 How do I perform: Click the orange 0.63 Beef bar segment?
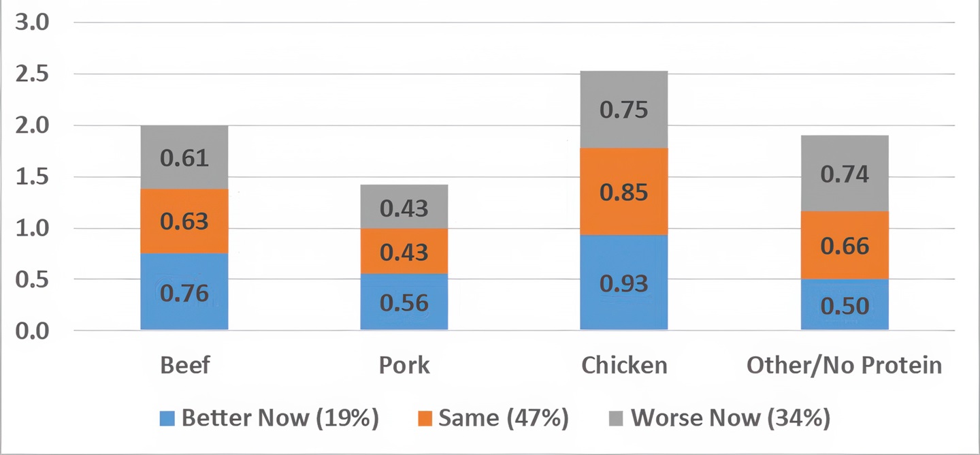point(184,221)
